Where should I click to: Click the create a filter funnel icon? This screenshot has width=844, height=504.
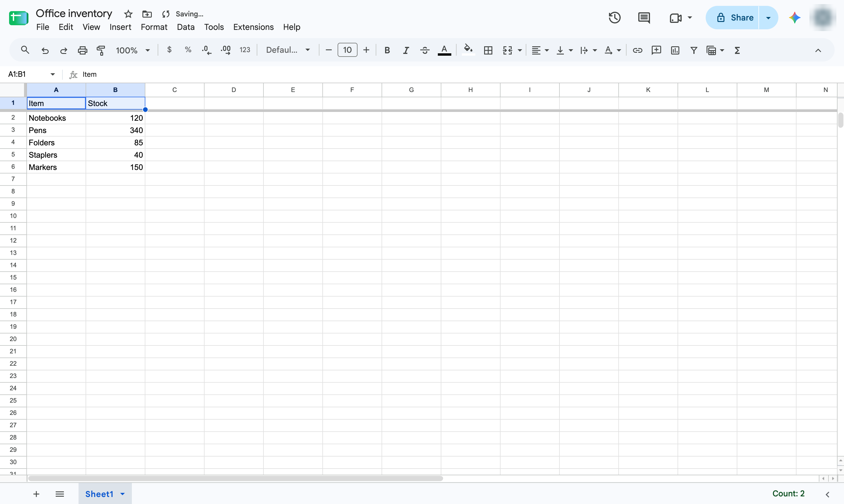[x=694, y=50]
